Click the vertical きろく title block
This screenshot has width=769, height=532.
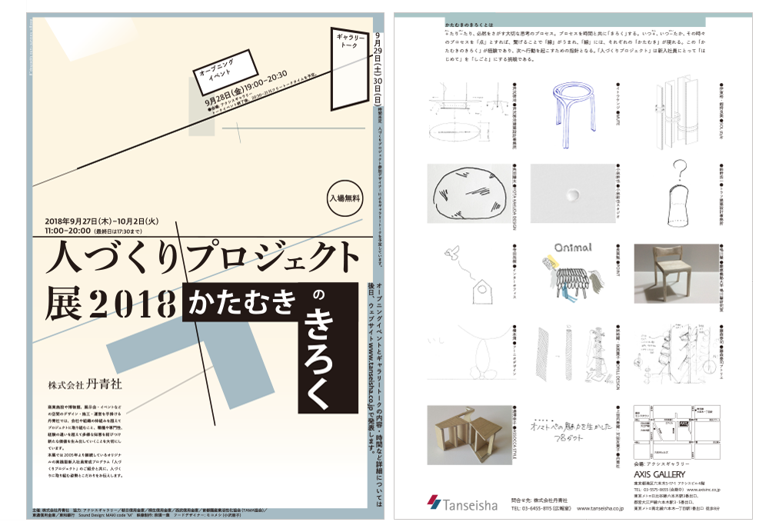[x=321, y=357]
